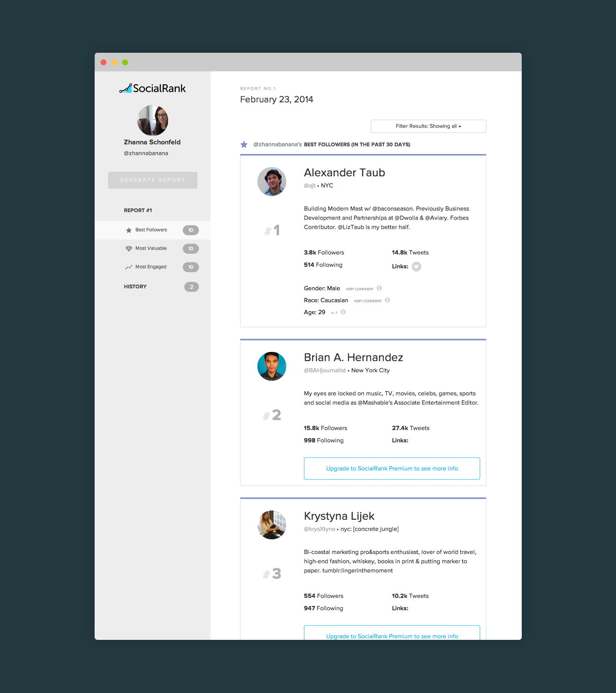Click Upgrade to Premium in Krystyna's card

pyautogui.click(x=392, y=633)
